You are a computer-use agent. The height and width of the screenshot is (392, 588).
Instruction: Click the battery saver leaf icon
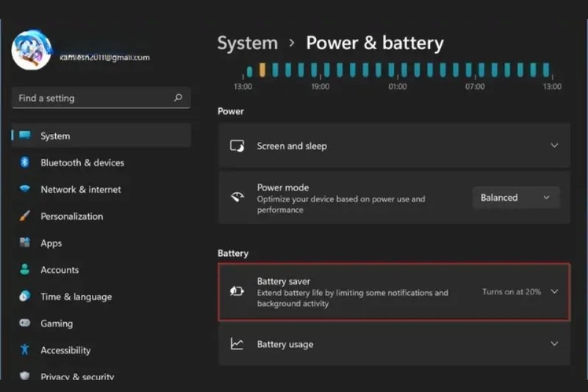pyautogui.click(x=237, y=291)
